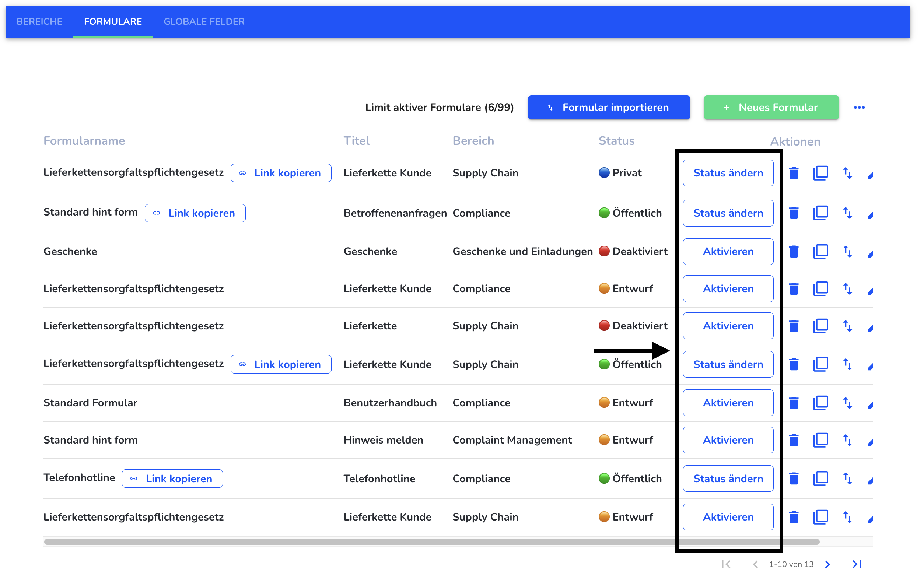The width and height of the screenshot is (924, 585).
Task: Go to next page of forms
Action: tap(827, 564)
